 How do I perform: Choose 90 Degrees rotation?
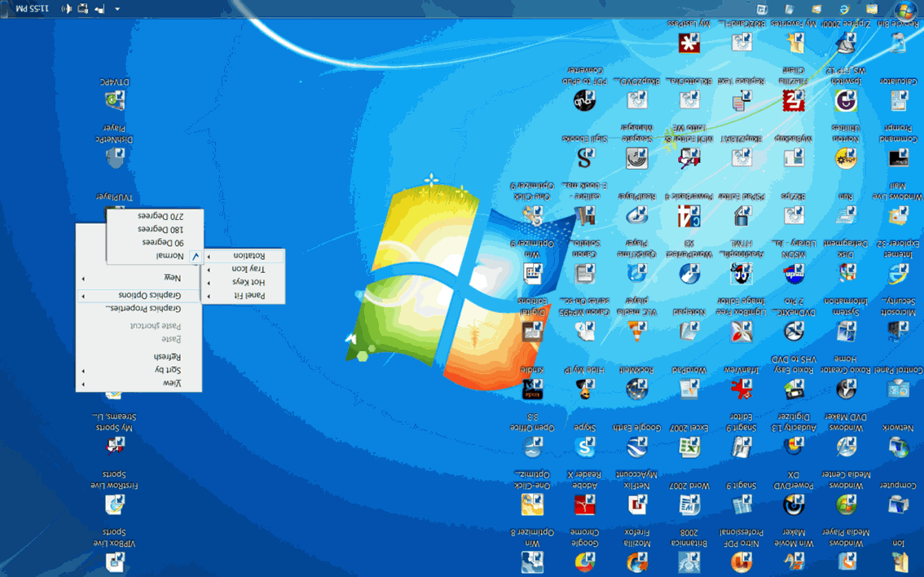[155, 242]
